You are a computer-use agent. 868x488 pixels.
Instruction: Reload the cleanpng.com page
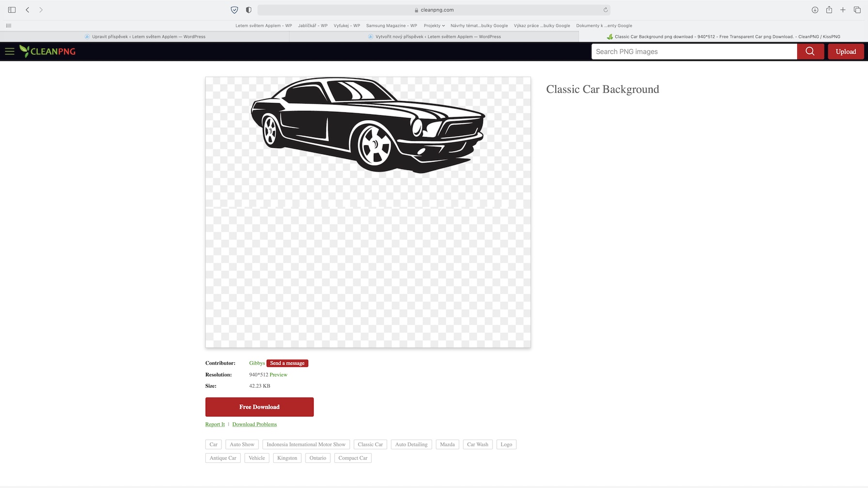click(605, 10)
